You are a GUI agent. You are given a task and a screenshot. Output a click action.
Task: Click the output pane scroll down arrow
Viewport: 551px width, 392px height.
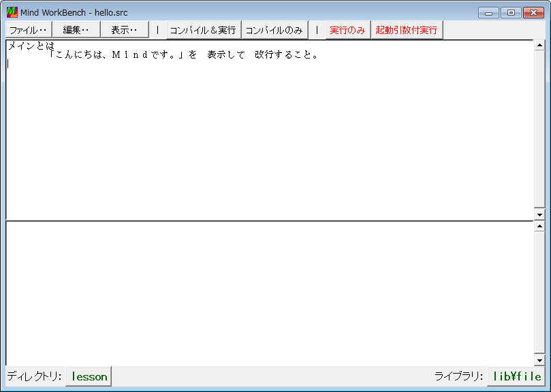coord(539,360)
